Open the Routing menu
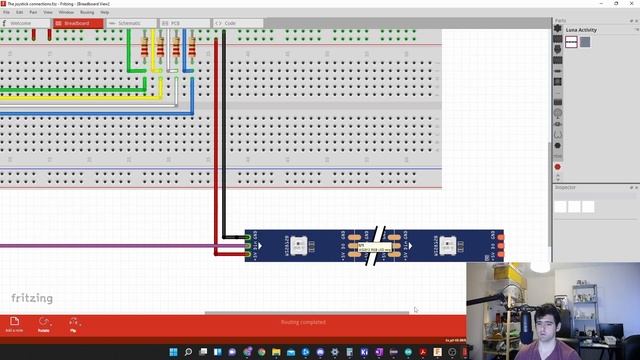 87,12
